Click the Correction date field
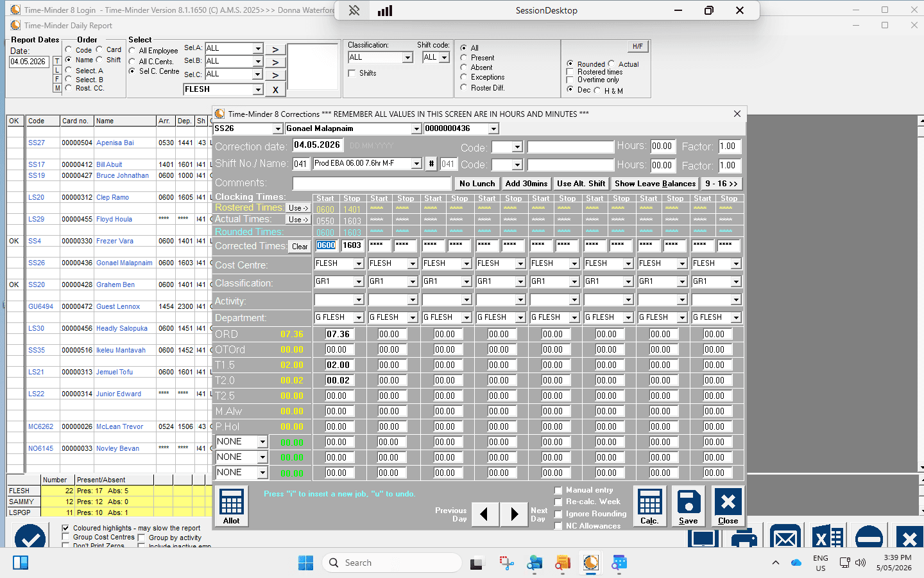This screenshot has width=924, height=578. tap(318, 145)
